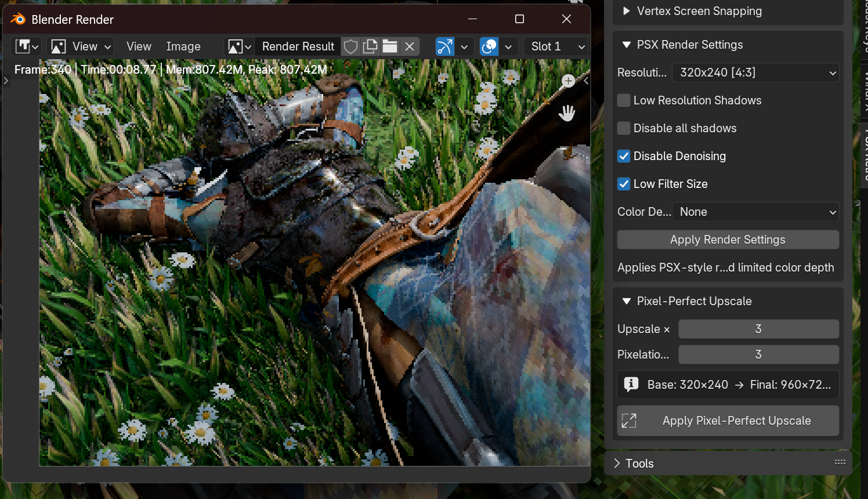The image size is (868, 499).
Task: Click the info icon beside Base resolution
Action: click(x=631, y=384)
